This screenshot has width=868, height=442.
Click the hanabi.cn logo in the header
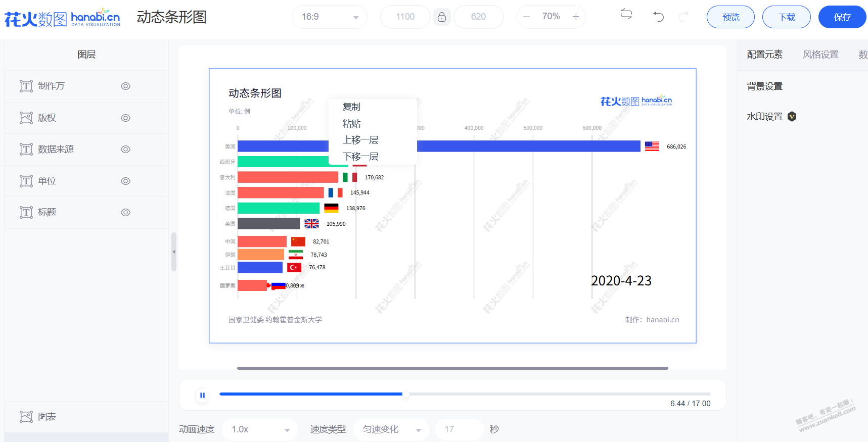[62, 18]
